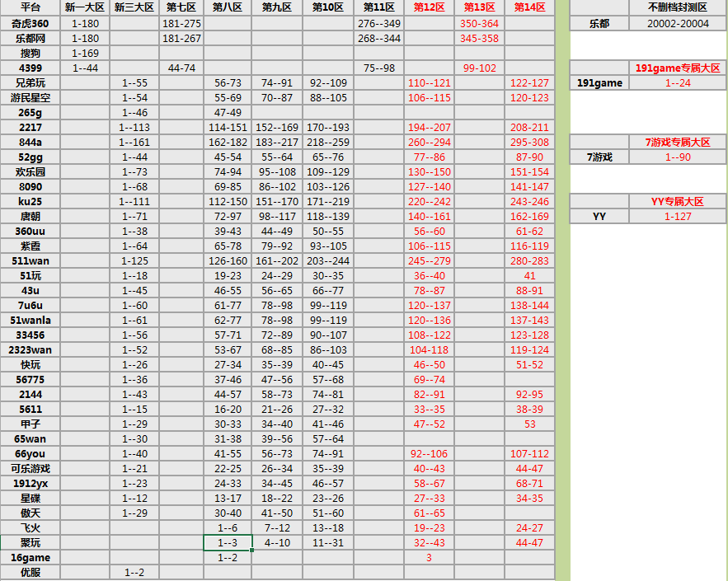The width and height of the screenshot is (728, 581).
Task: Select cell 138-144 in 7u6u row
Action: click(529, 306)
